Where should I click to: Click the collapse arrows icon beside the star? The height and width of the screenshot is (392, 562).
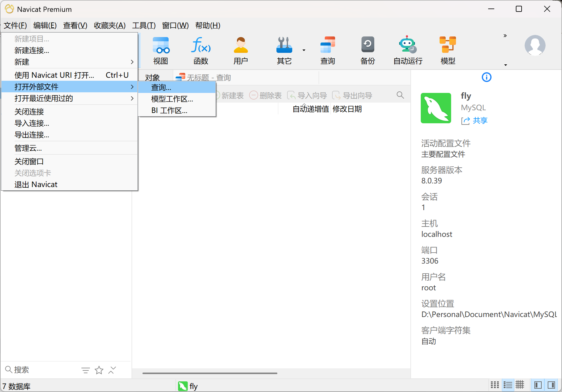[112, 370]
